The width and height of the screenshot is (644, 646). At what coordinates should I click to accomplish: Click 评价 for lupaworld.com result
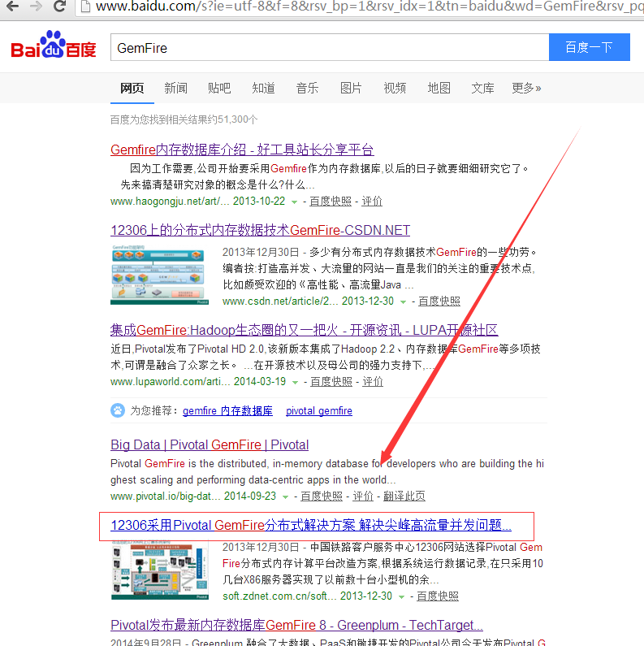tap(373, 381)
